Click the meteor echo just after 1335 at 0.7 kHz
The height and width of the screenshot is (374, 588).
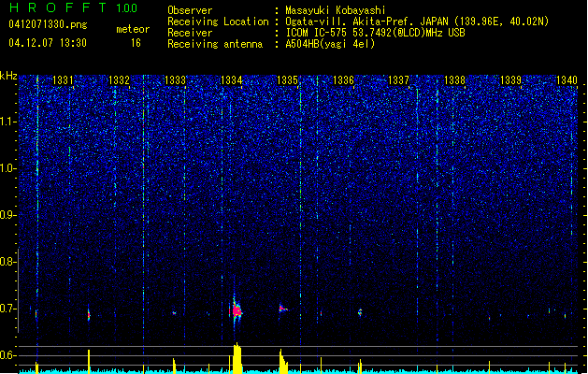click(282, 309)
